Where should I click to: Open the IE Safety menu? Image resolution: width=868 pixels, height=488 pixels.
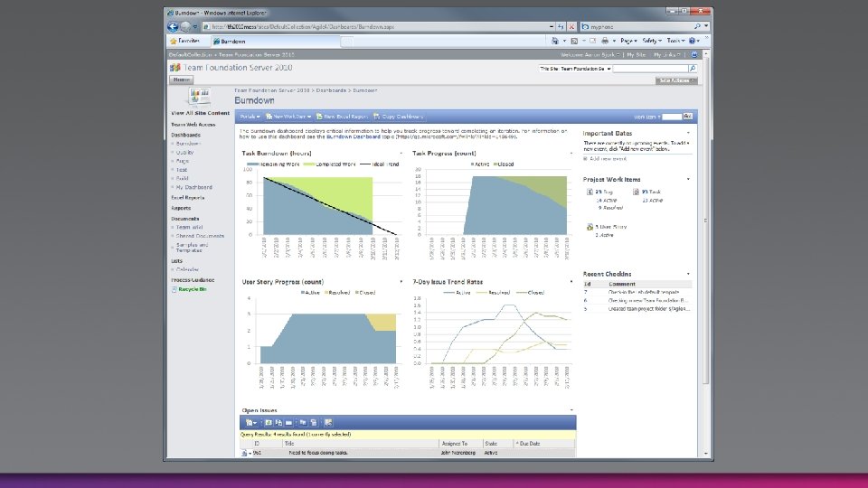click(x=652, y=41)
